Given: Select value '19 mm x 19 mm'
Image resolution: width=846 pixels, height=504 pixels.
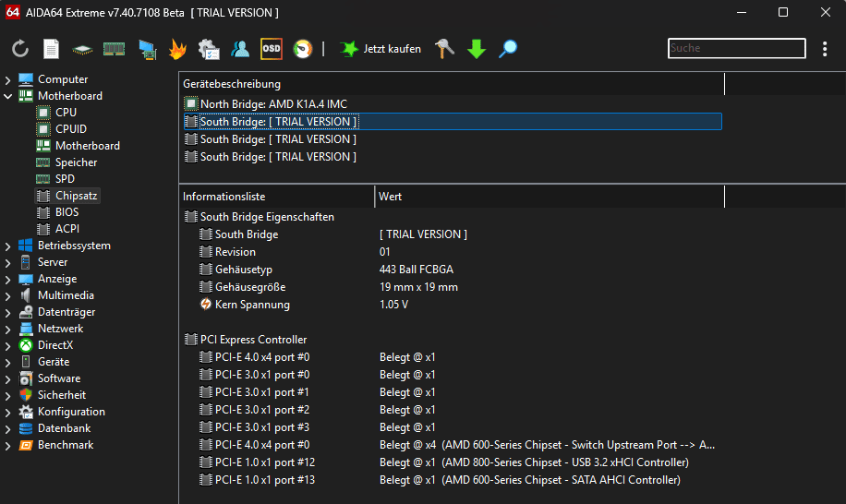Looking at the screenshot, I should [418, 287].
